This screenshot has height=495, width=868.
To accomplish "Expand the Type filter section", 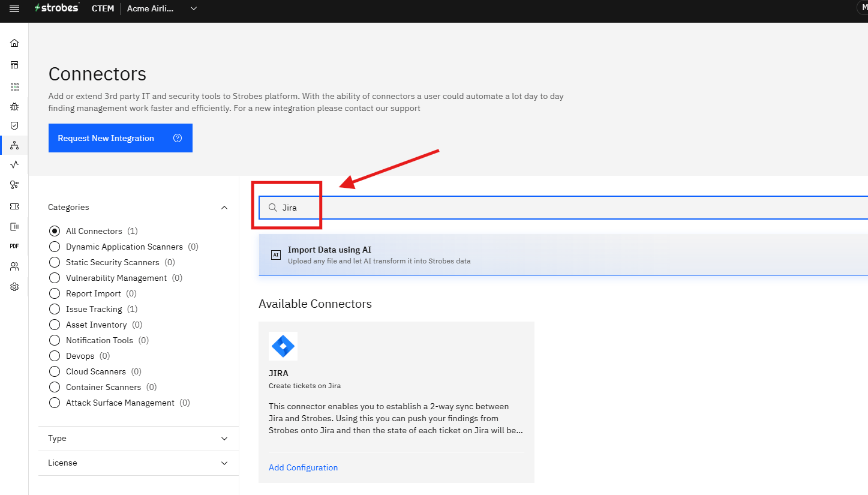I will click(x=138, y=439).
